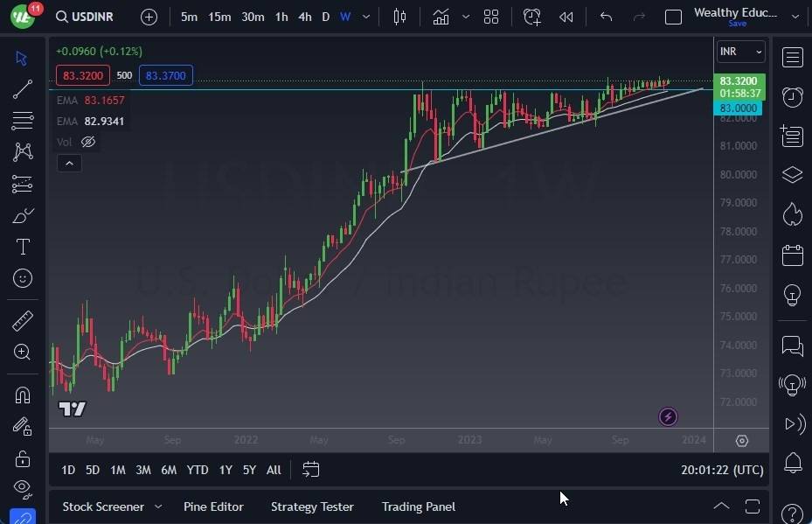Create a new alert with the clock icon
The width and height of the screenshot is (812, 524).
(x=531, y=16)
